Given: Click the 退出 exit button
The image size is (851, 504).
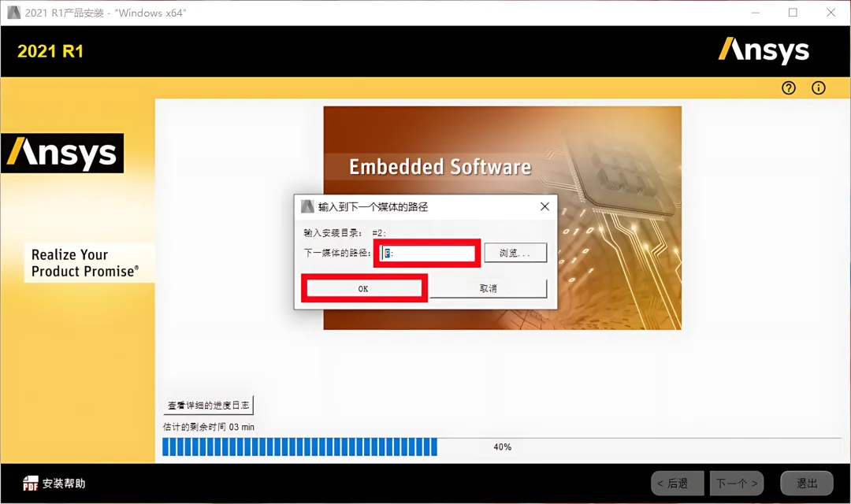Looking at the screenshot, I should [x=807, y=483].
